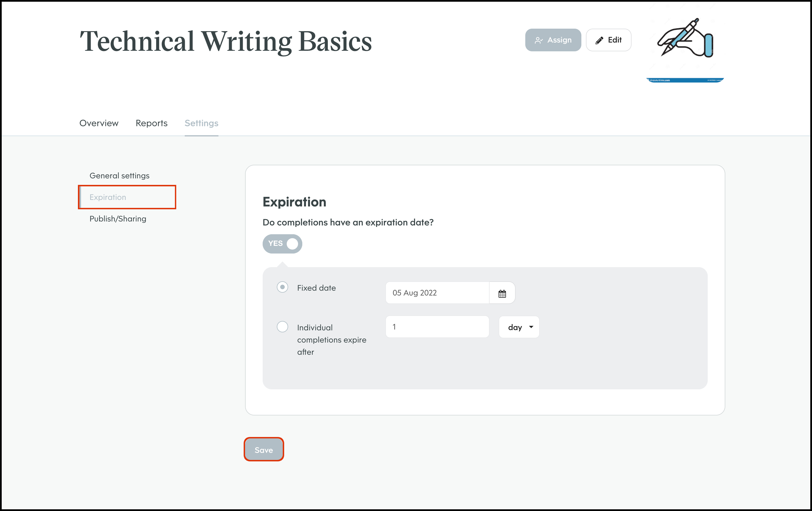Toggle the YES expiration date switch
Screen dimensions: 812x511
[282, 244]
